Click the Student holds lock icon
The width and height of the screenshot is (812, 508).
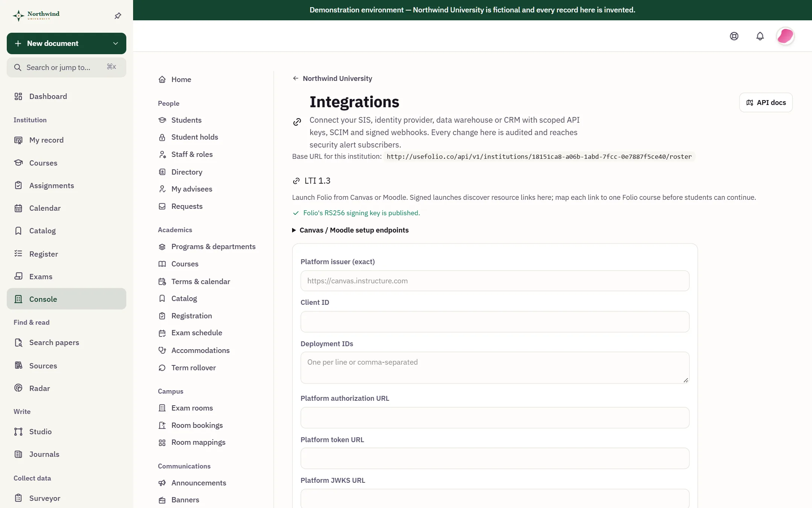pyautogui.click(x=162, y=137)
